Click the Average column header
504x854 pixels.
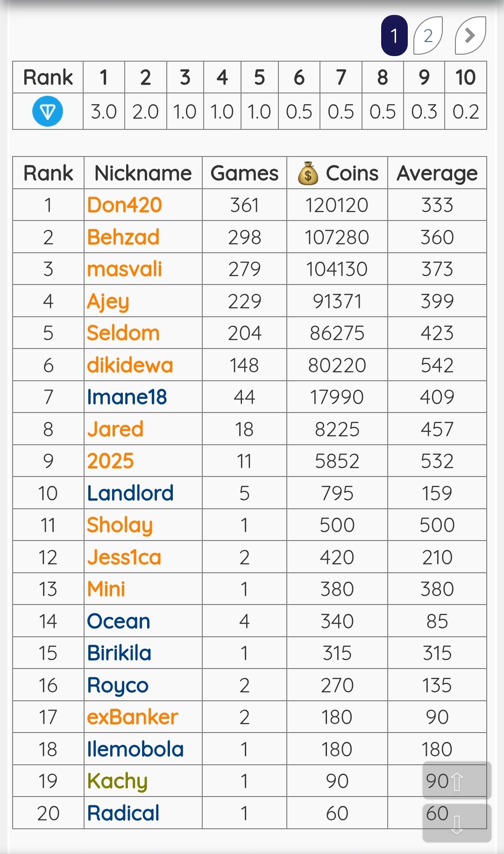pos(437,173)
